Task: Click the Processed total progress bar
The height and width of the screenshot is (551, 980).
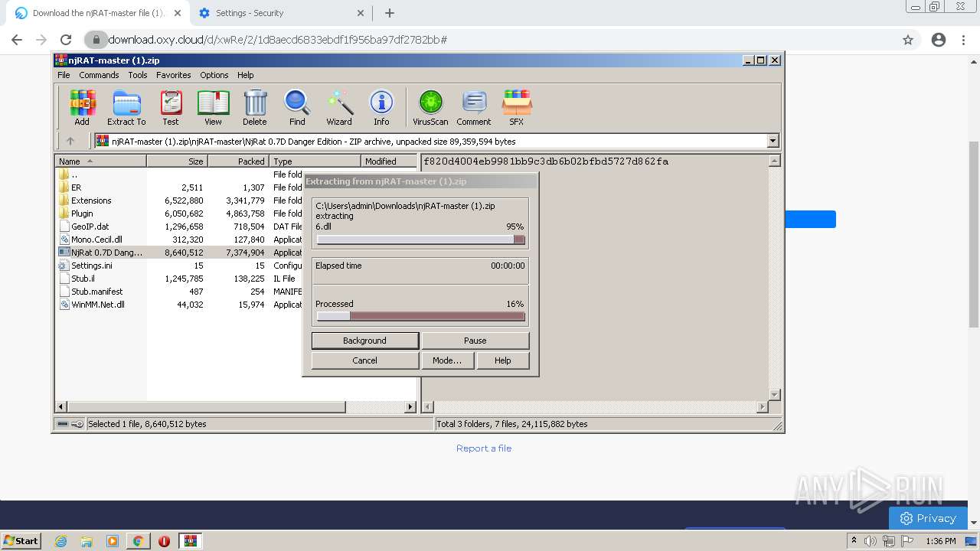Action: click(420, 316)
